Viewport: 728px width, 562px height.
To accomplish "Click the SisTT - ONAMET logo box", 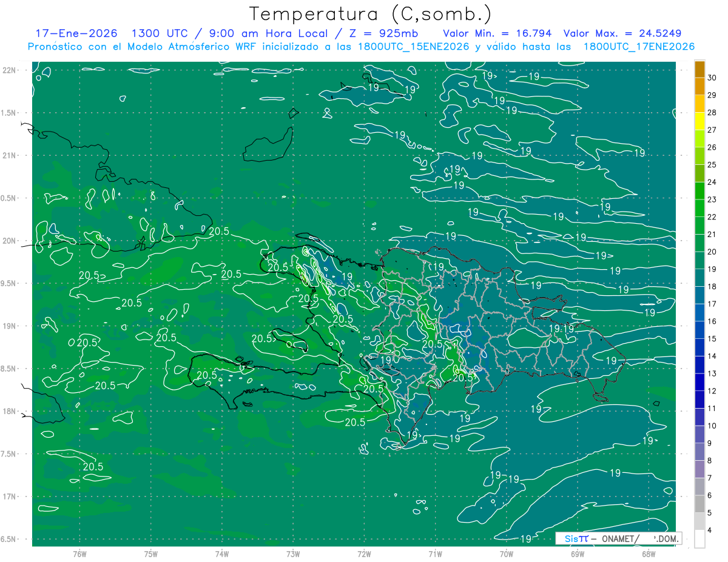I will (618, 538).
